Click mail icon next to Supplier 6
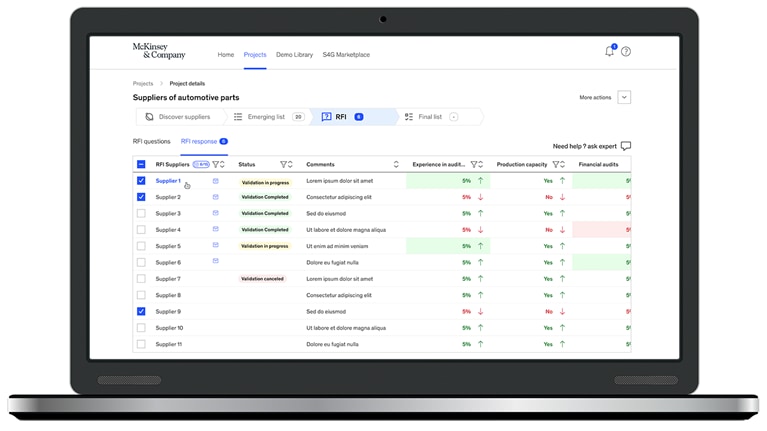The width and height of the screenshot is (767, 431). pos(215,262)
